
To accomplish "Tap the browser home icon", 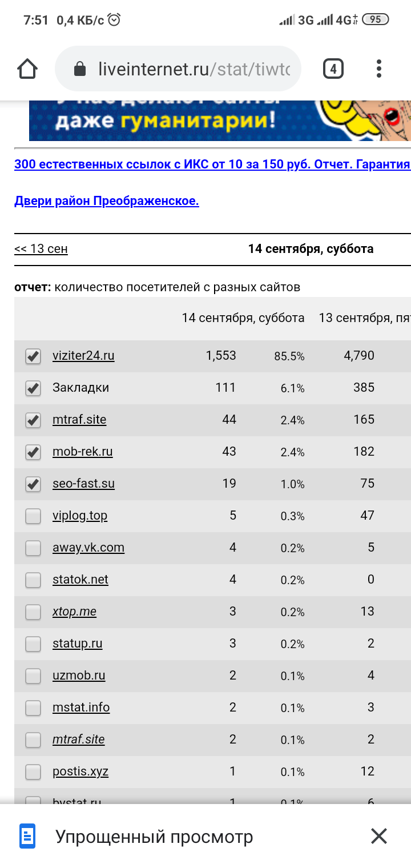I will (x=27, y=69).
